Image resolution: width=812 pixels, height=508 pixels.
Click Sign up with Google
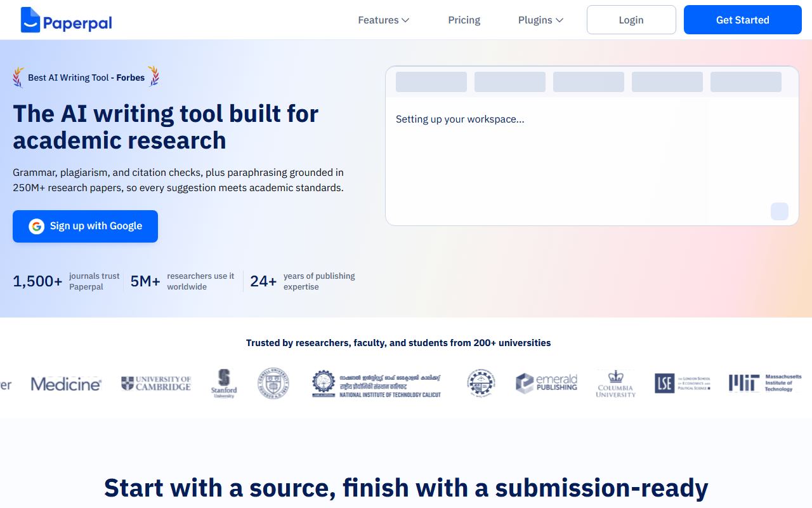85,226
